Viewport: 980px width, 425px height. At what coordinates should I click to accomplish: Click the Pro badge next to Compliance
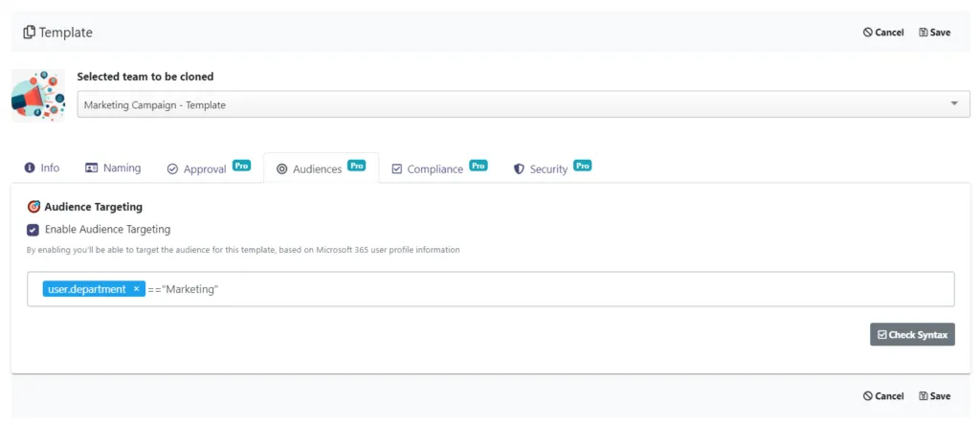point(479,166)
